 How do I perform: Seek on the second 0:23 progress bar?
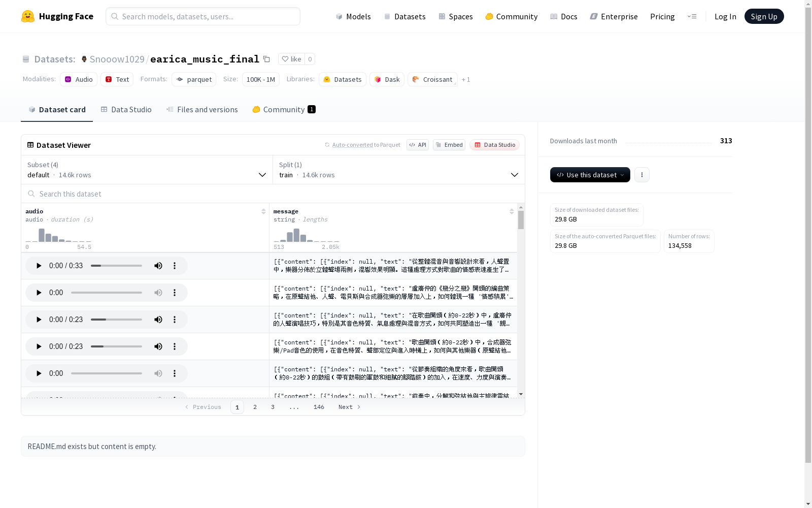[x=116, y=346]
